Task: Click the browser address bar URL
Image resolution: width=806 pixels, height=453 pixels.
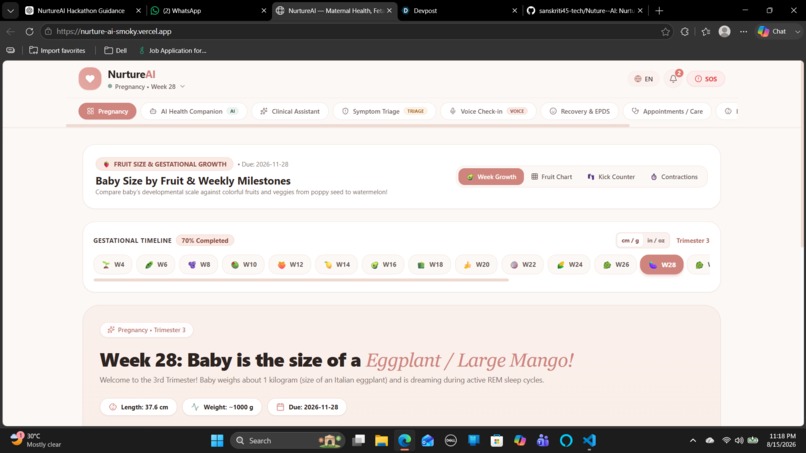Action: coord(114,31)
